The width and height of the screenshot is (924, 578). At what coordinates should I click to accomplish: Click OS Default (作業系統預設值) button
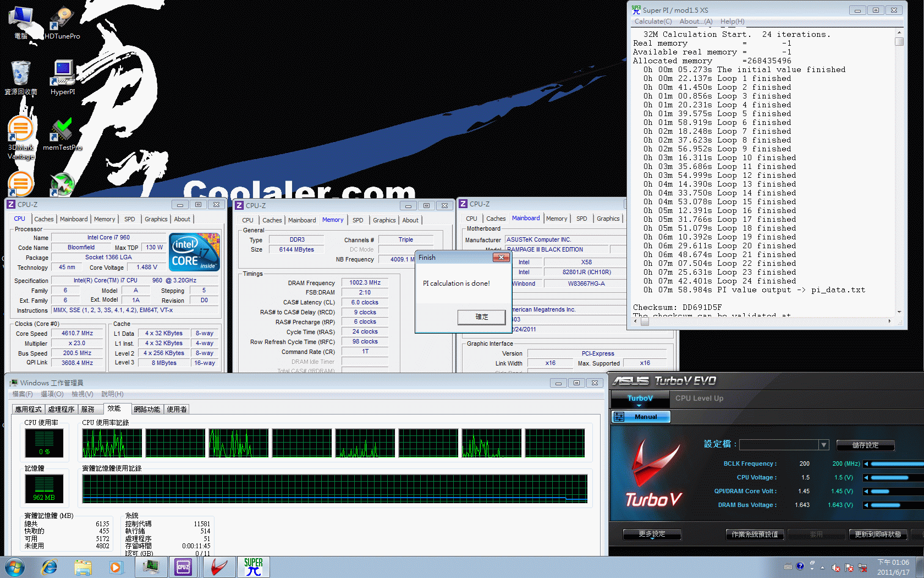click(755, 534)
